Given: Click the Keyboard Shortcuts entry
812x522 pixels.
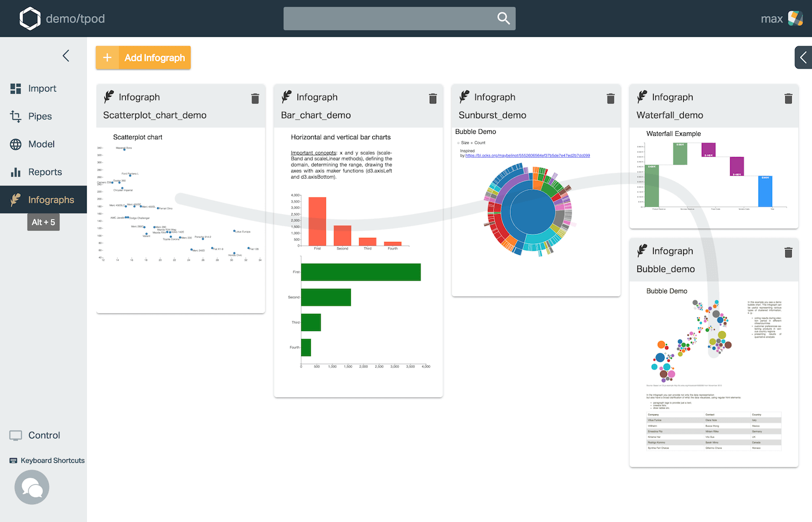Looking at the screenshot, I should pyautogui.click(x=46, y=460).
